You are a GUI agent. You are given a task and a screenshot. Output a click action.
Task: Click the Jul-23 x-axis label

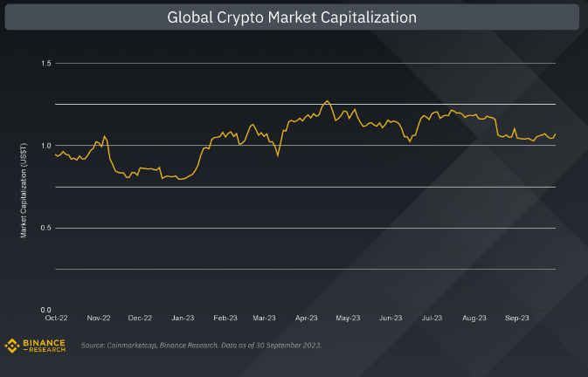(x=432, y=318)
